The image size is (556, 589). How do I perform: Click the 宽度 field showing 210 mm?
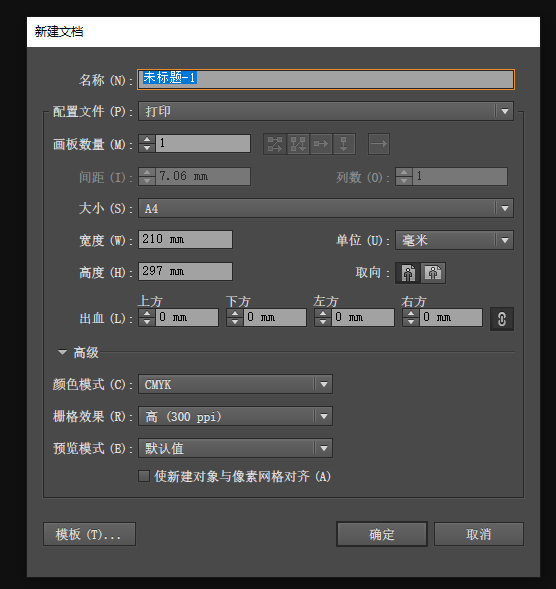coord(186,240)
